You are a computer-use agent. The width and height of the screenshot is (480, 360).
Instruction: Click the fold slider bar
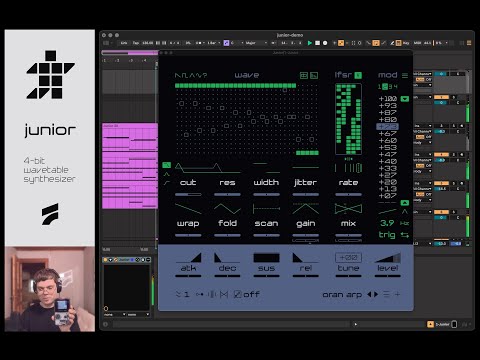(227, 235)
